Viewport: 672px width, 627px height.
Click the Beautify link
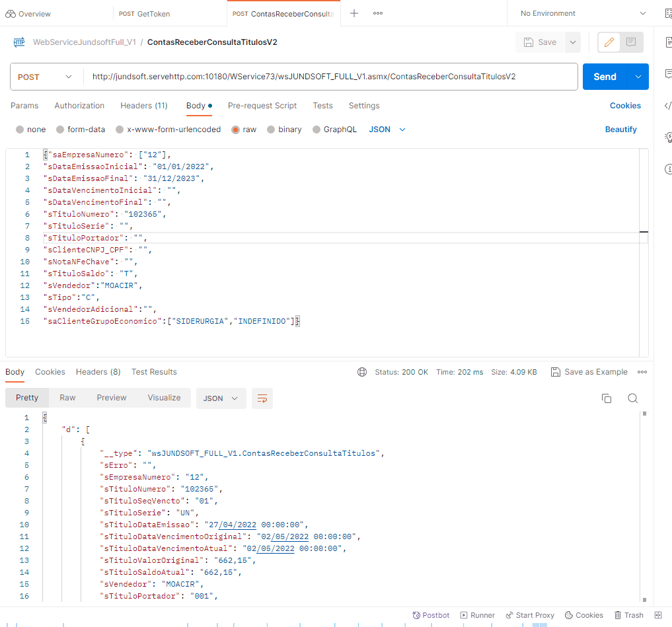pos(620,129)
